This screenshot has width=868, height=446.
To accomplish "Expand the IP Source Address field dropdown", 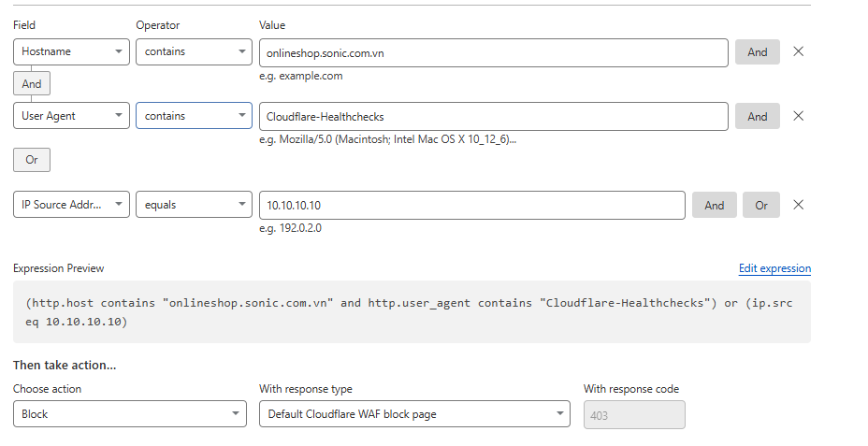I will pyautogui.click(x=71, y=206).
